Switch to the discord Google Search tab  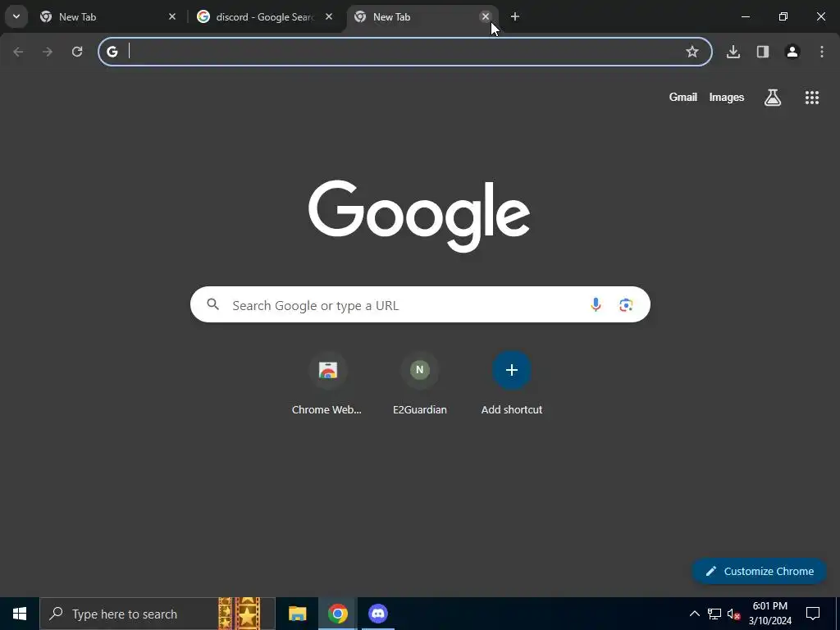point(265,16)
